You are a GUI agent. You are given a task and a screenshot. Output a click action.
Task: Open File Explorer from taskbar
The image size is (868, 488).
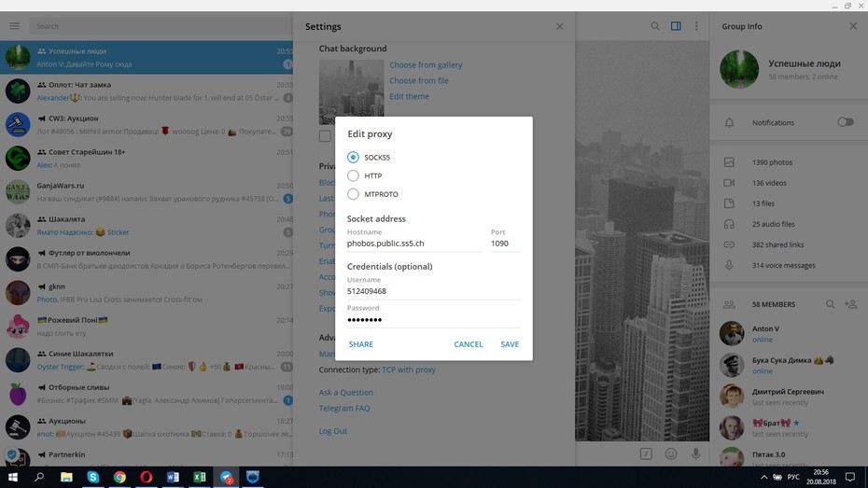coord(66,477)
